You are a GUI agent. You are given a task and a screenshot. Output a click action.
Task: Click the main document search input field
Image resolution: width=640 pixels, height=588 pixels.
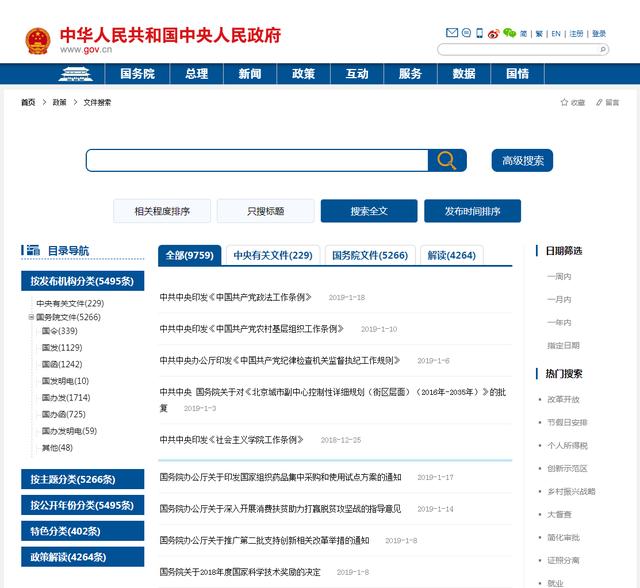coord(257,160)
